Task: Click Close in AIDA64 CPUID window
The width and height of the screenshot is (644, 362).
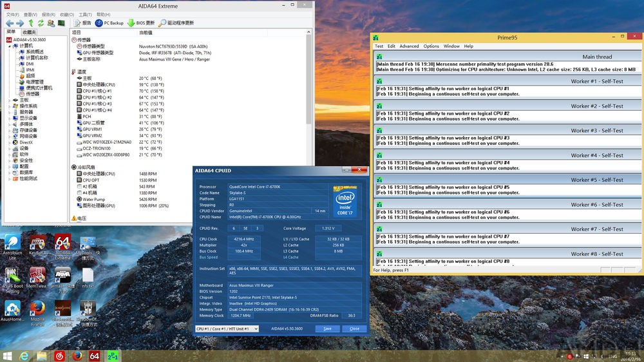Action: pyautogui.click(x=354, y=329)
